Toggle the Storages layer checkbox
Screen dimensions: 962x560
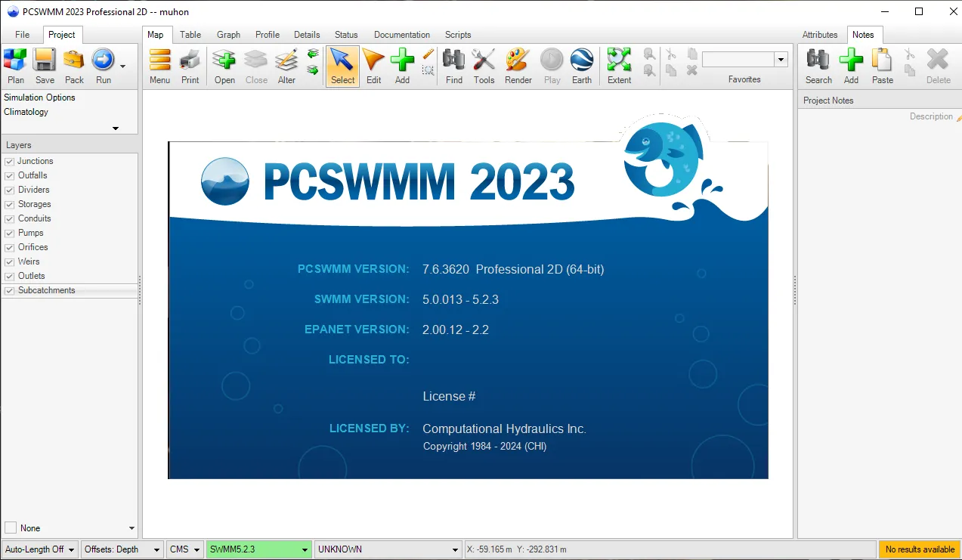10,205
